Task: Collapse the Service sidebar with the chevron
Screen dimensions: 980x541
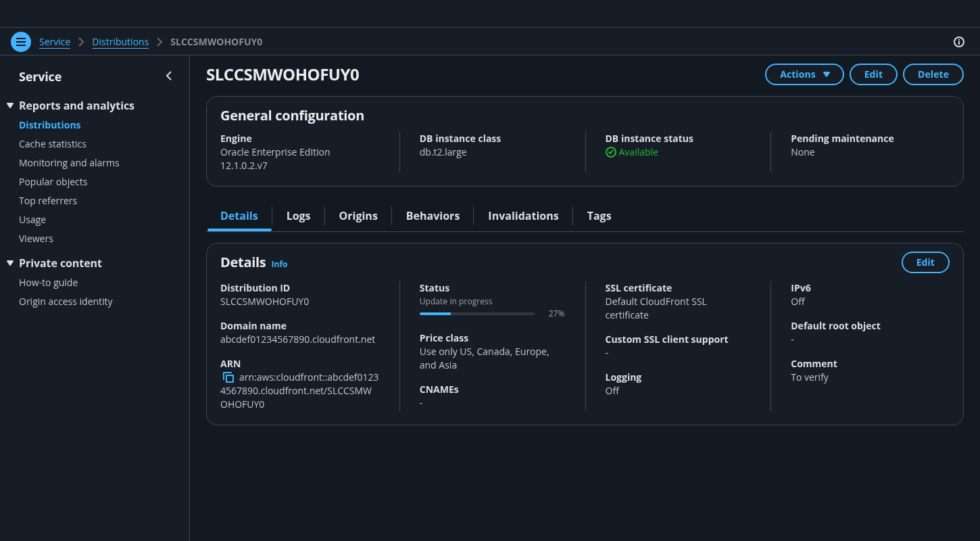Action: [x=169, y=76]
